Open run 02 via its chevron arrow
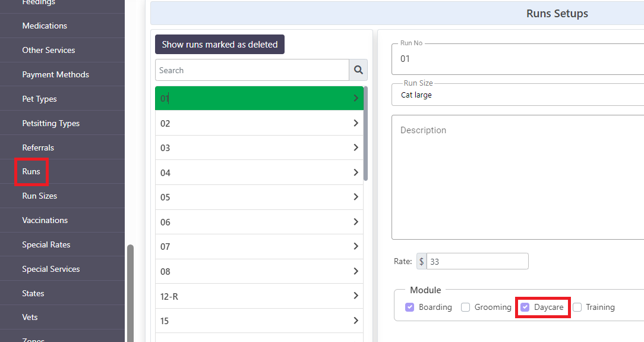This screenshot has height=342, width=644. coord(356,123)
